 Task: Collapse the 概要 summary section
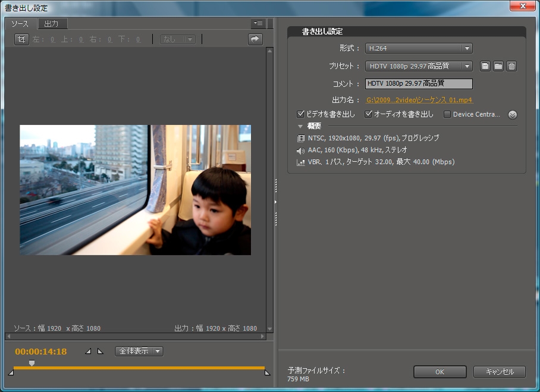[300, 126]
